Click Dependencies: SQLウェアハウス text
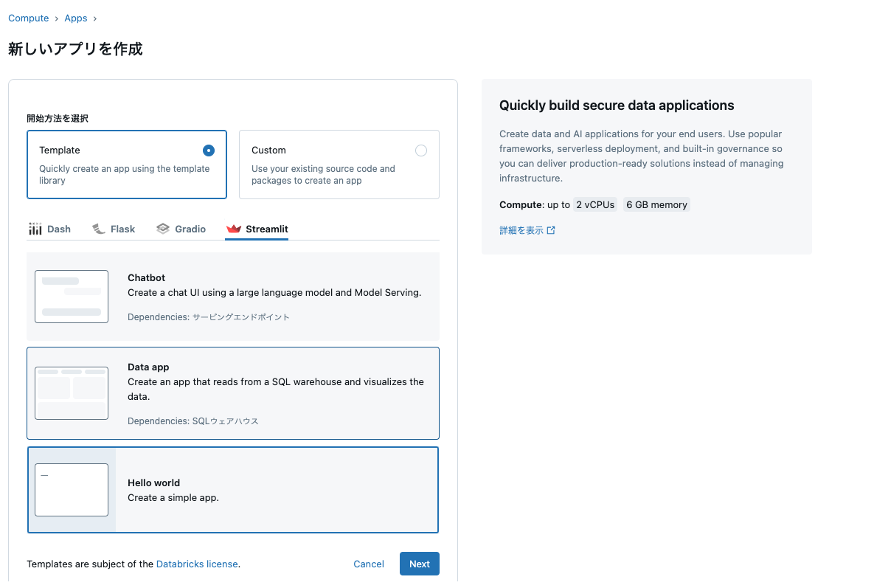 pyautogui.click(x=193, y=421)
